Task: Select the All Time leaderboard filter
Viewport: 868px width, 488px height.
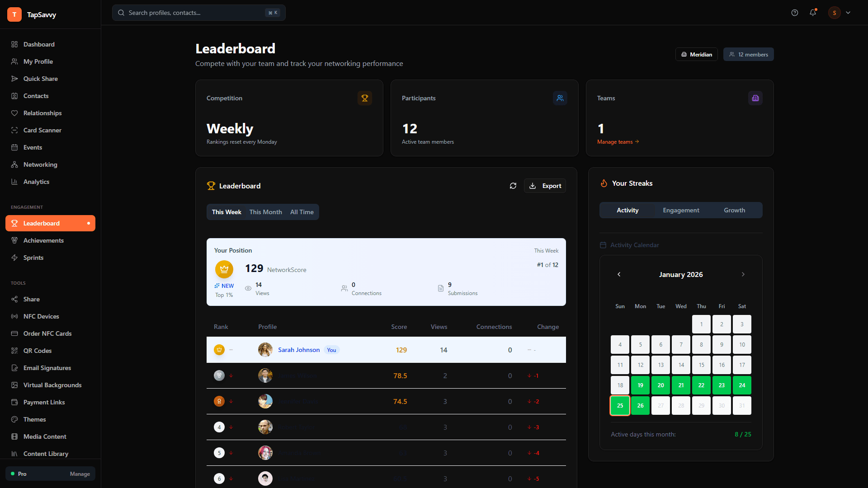Action: (x=302, y=211)
